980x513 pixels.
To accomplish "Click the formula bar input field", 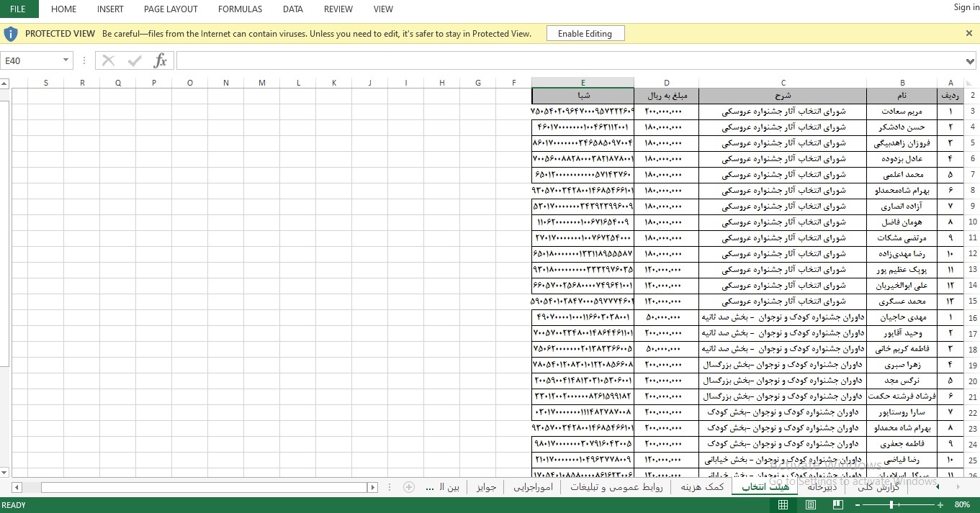I will [569, 61].
